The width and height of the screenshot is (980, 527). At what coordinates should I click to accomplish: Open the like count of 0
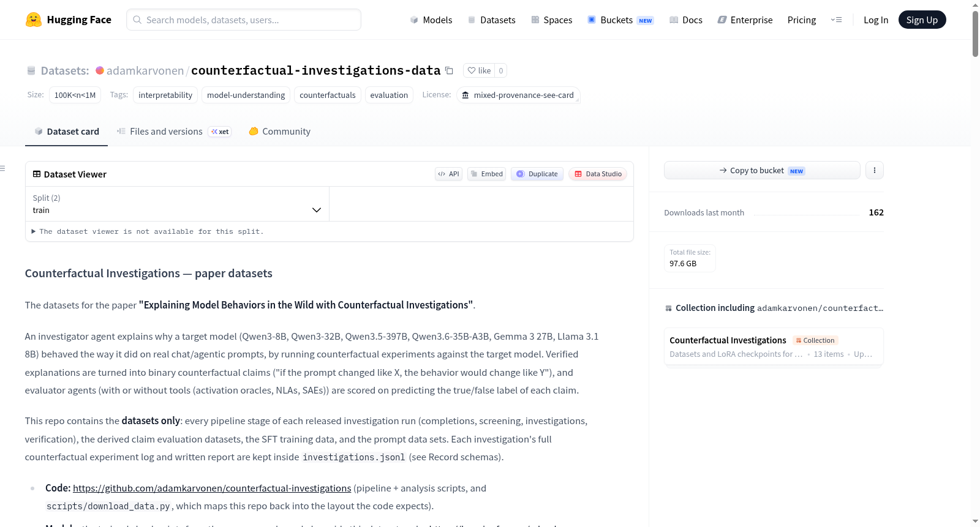tap(501, 70)
